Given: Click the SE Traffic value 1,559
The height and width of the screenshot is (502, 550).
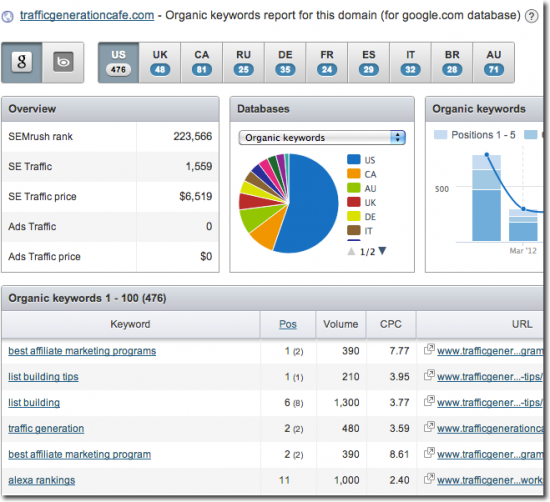Looking at the screenshot, I should click(199, 166).
